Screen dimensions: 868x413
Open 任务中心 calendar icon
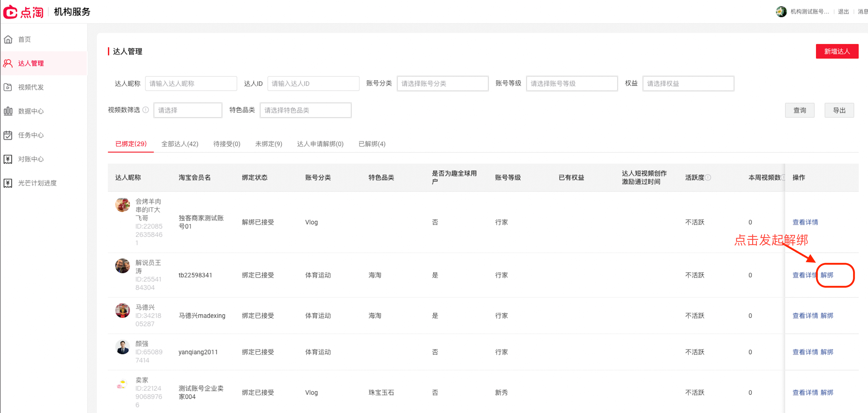[8, 136]
